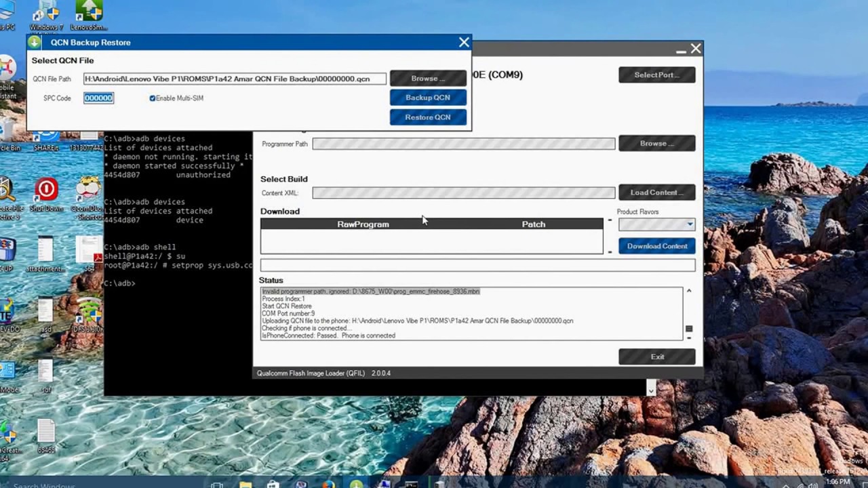
Task: Click the Patch column header
Action: 534,224
